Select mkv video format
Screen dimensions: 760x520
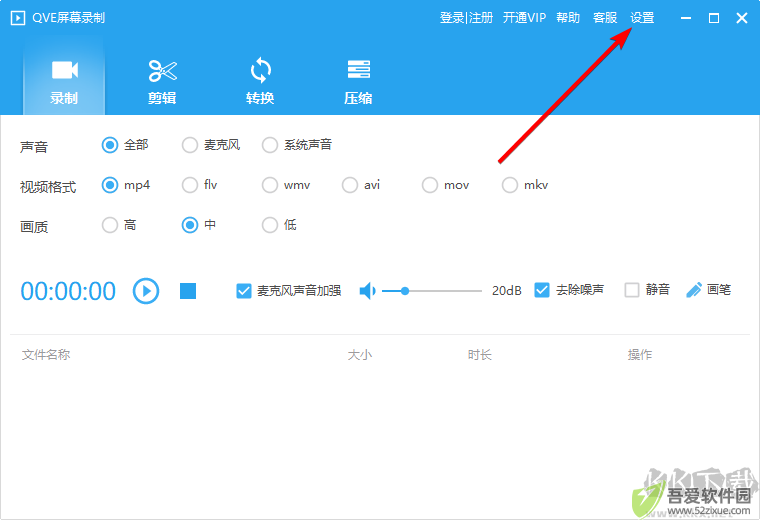pyautogui.click(x=510, y=185)
